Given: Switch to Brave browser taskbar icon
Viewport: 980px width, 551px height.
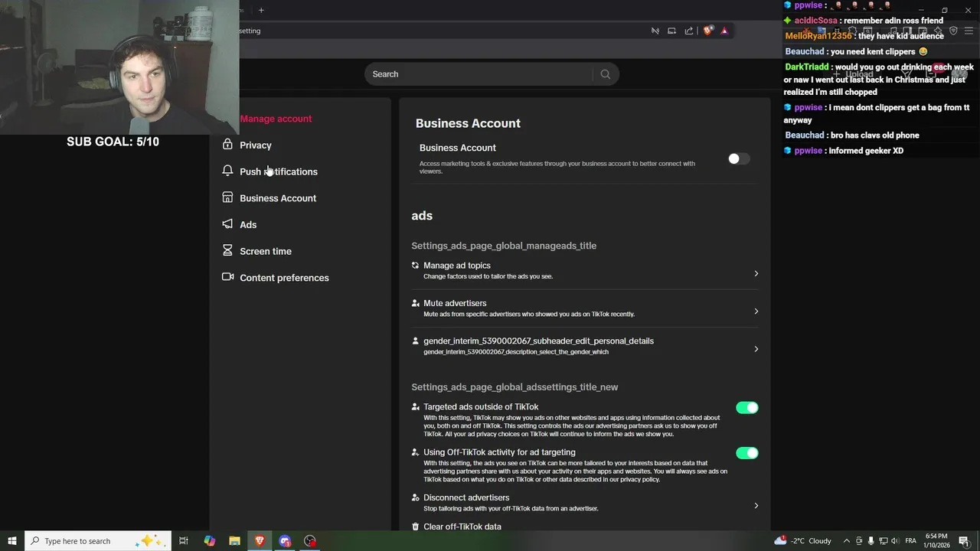Looking at the screenshot, I should click(260, 541).
